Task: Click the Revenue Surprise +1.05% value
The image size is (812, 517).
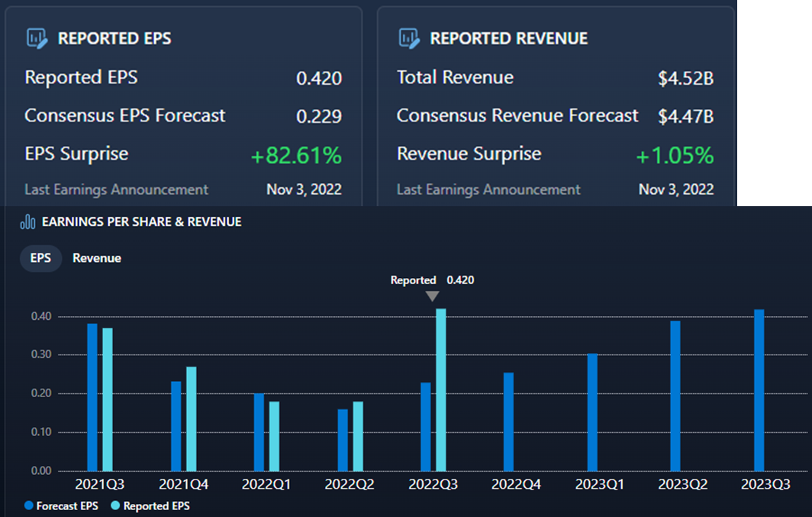Action: pos(675,157)
